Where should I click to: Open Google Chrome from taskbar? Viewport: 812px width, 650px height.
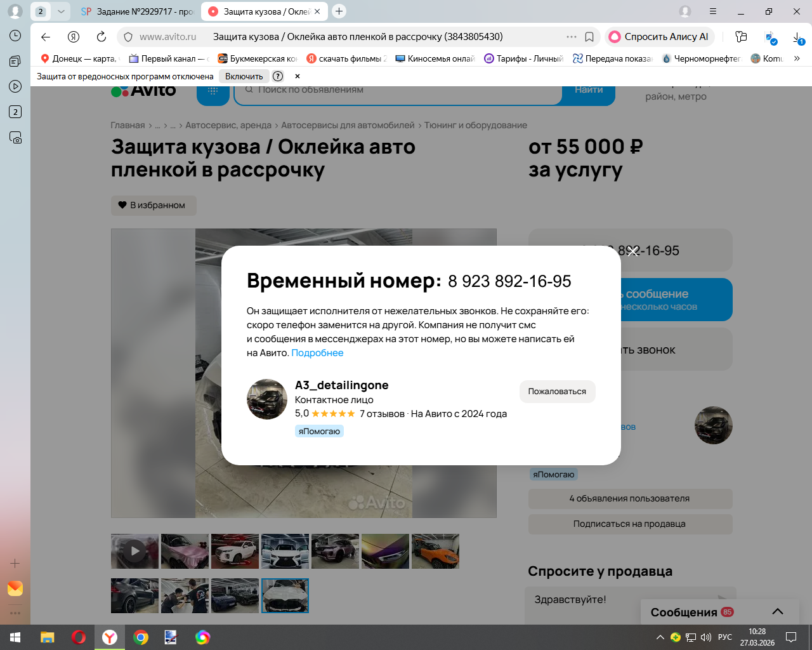(x=141, y=637)
